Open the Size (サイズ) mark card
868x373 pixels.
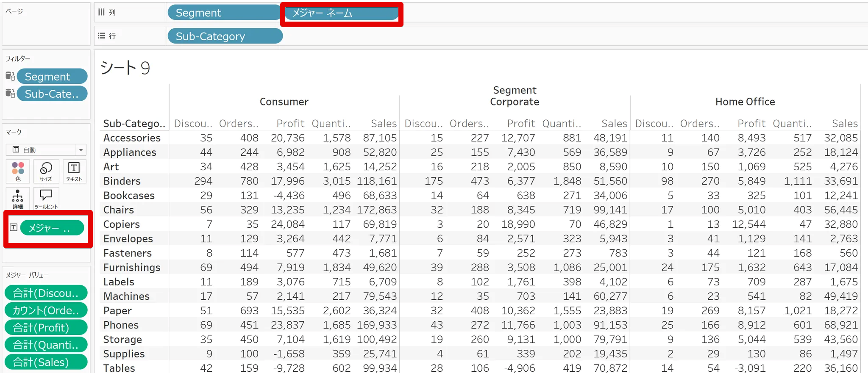pyautogui.click(x=46, y=171)
